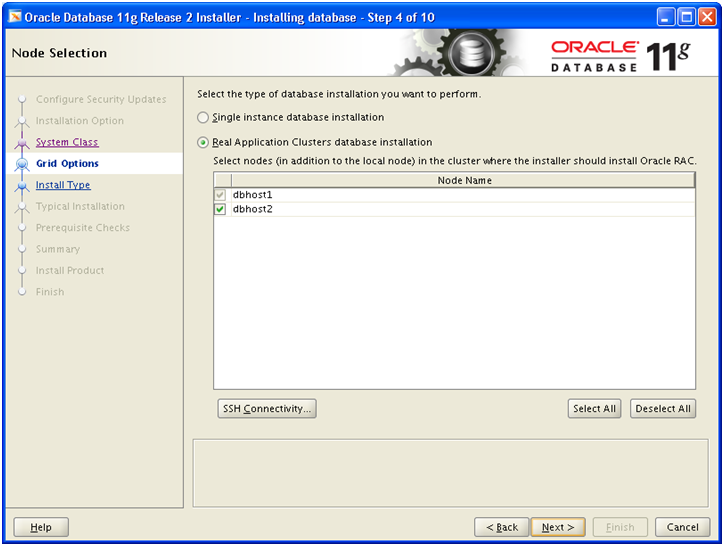Click the Finish step in sidebar
This screenshot has height=546, width=724.
50,291
